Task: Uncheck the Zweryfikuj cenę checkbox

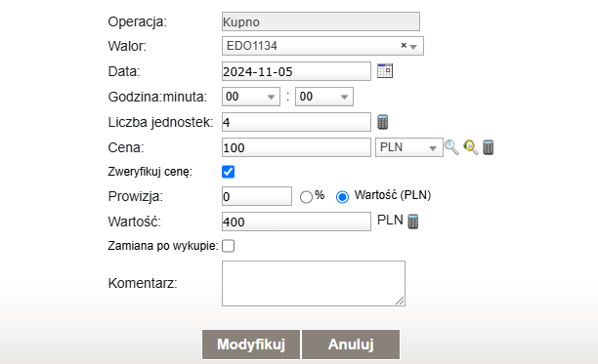Action: [x=228, y=172]
